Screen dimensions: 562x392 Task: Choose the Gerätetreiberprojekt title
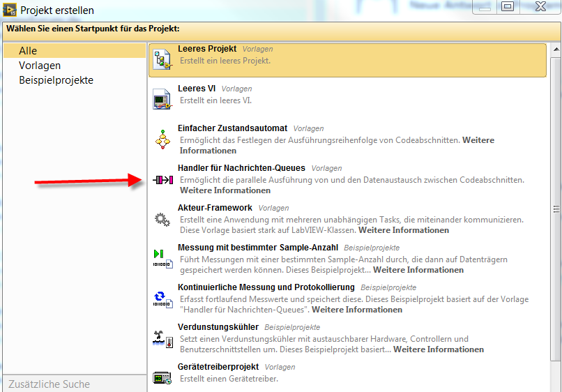[218, 367]
